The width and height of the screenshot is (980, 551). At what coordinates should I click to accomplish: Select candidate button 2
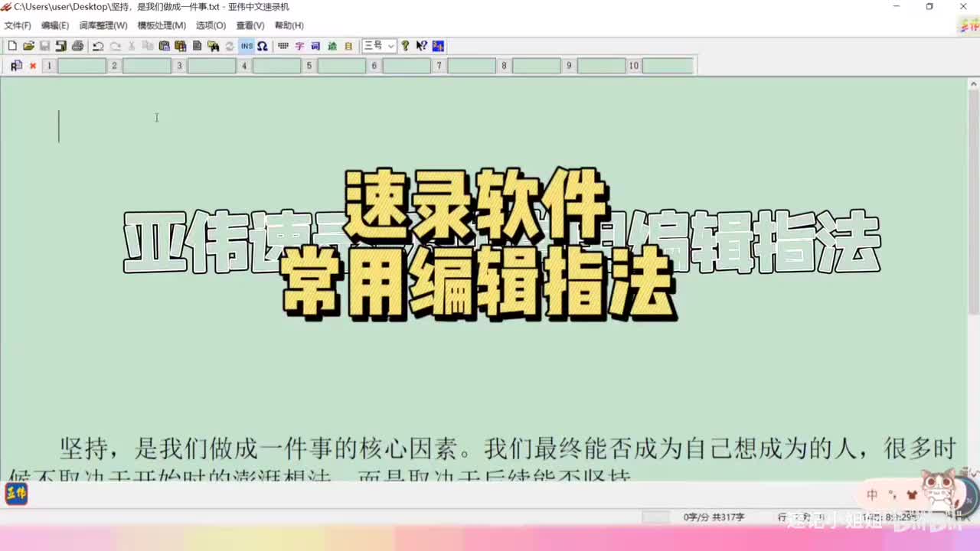pos(114,66)
